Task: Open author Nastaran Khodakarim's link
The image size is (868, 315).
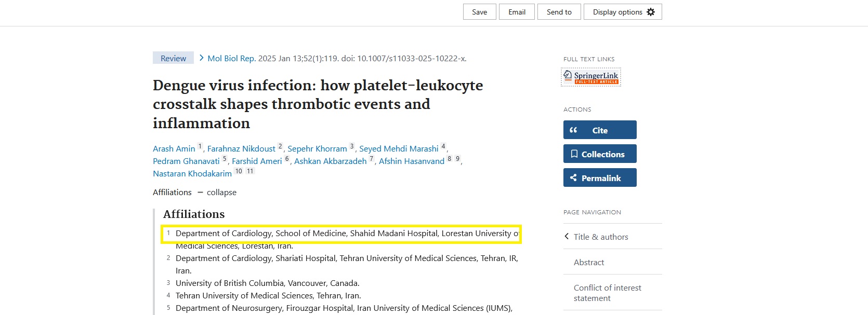Action: 192,174
